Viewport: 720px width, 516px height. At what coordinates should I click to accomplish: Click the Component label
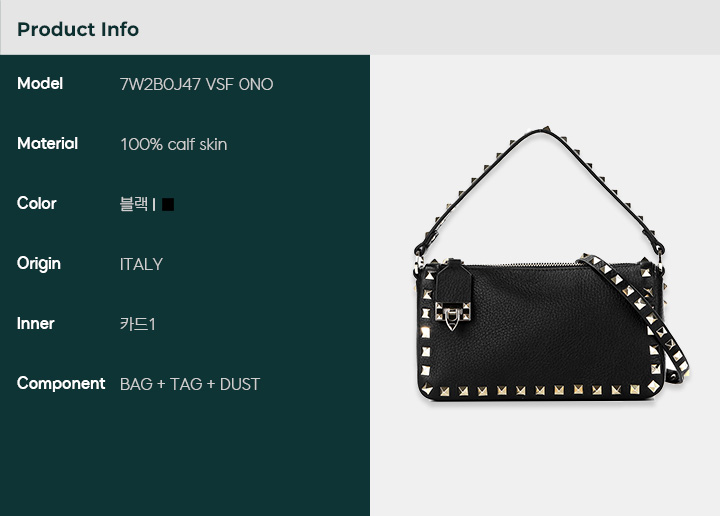click(x=61, y=383)
